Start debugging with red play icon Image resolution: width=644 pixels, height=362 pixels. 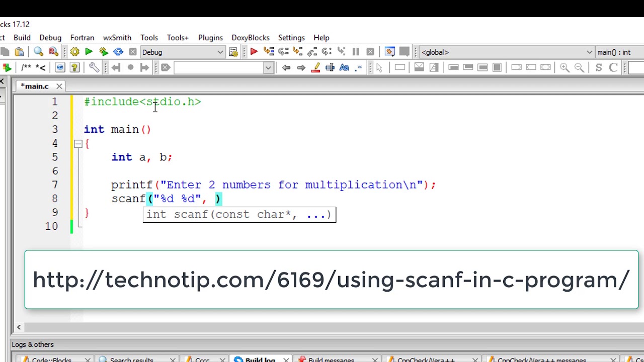254,52
